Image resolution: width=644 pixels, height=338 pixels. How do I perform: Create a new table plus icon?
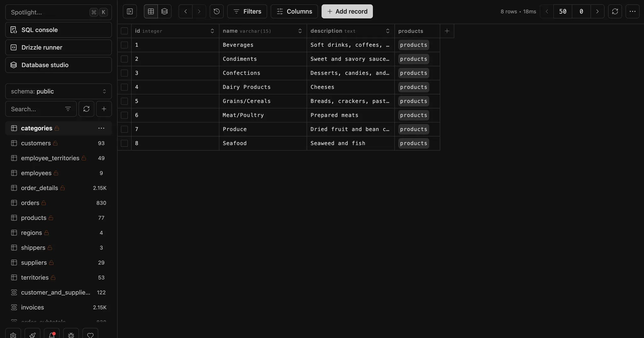pyautogui.click(x=104, y=109)
